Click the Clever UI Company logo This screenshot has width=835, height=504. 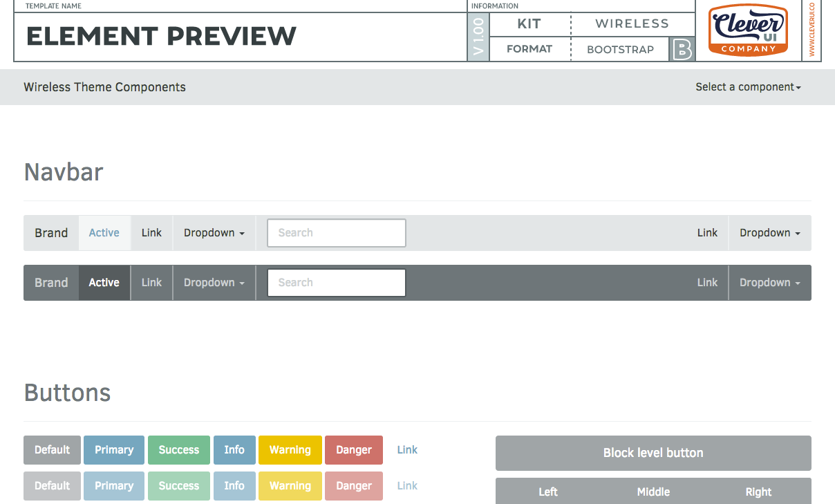[x=749, y=31]
